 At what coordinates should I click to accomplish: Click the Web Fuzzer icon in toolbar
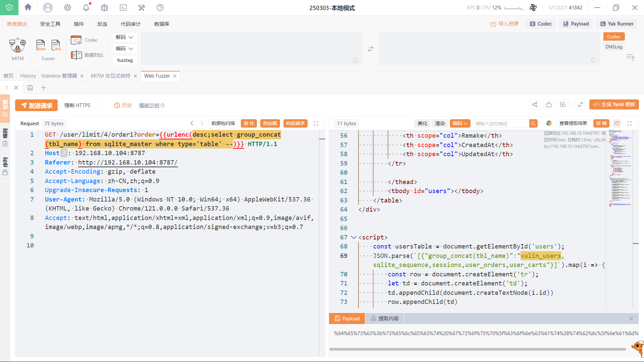click(41, 45)
